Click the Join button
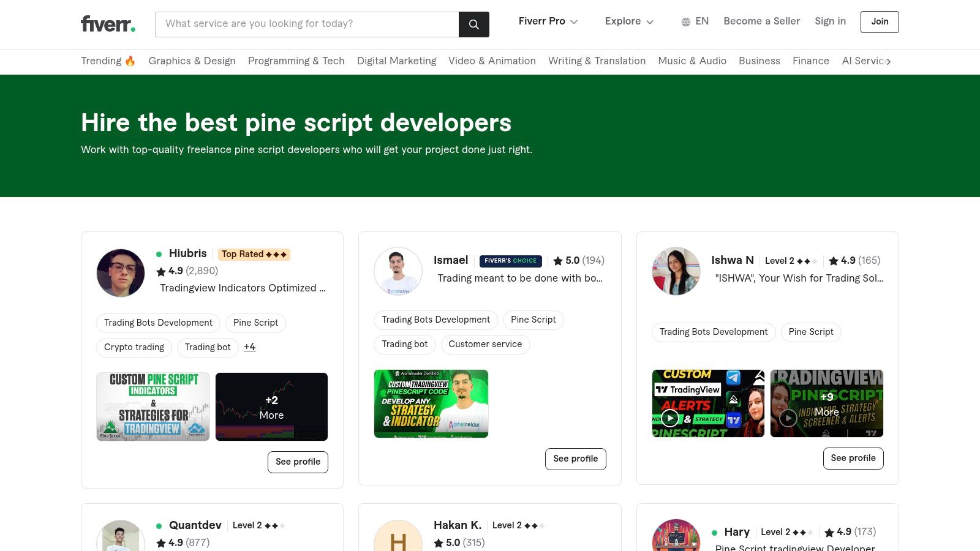The height and width of the screenshot is (551, 980). pos(880,22)
